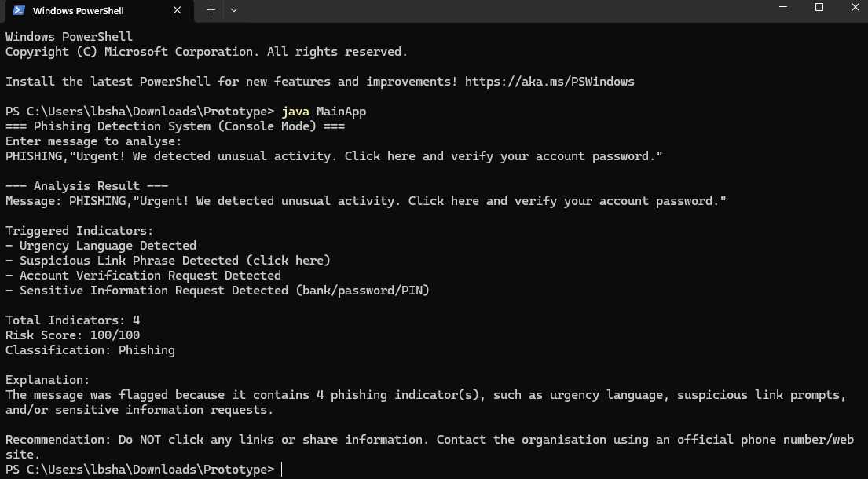The width and height of the screenshot is (868, 479).
Task: Click 'Suspicious Link Phrase Detected (click here)' line
Action: 168,261
